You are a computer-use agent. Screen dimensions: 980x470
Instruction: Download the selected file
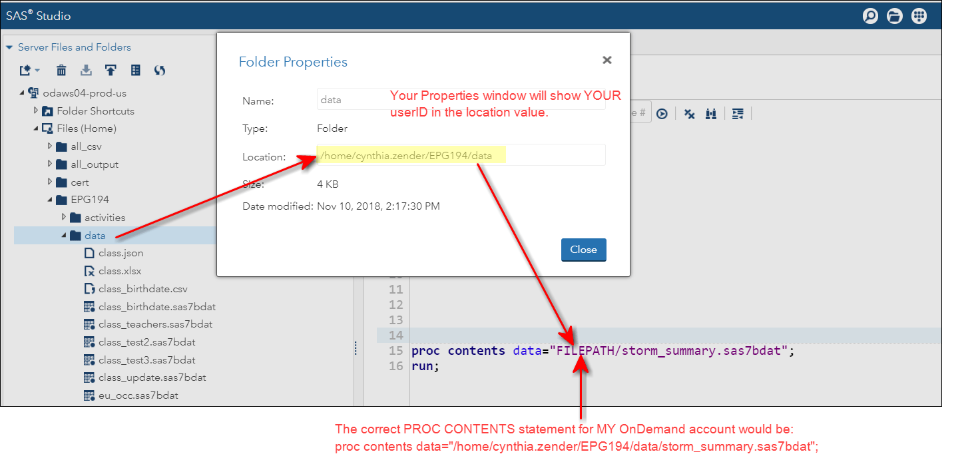86,70
